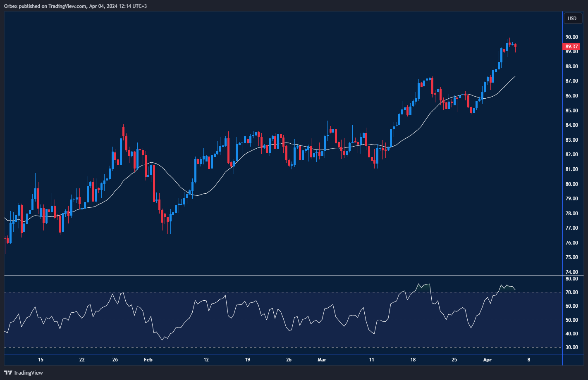Click the 50.00 level on the oscillator scale

pyautogui.click(x=571, y=320)
